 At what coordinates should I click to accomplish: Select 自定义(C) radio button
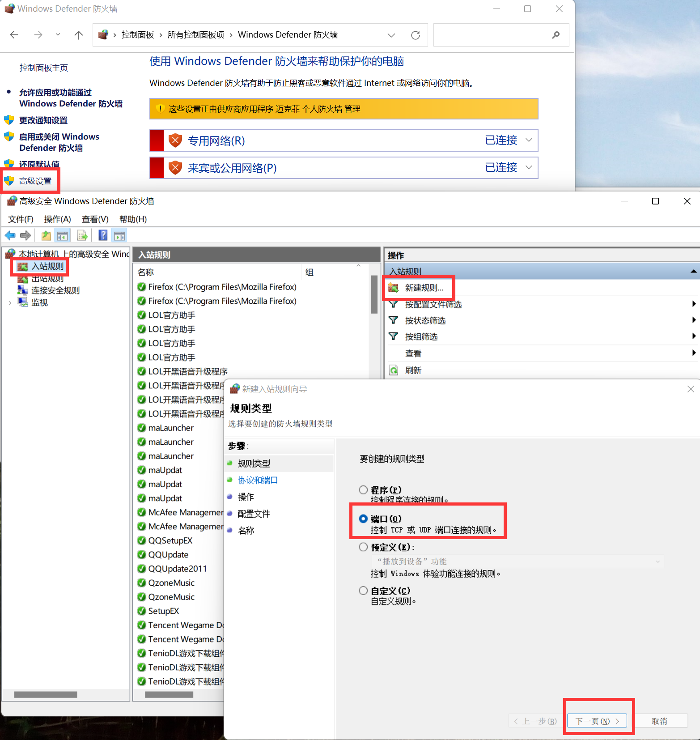pos(363,591)
